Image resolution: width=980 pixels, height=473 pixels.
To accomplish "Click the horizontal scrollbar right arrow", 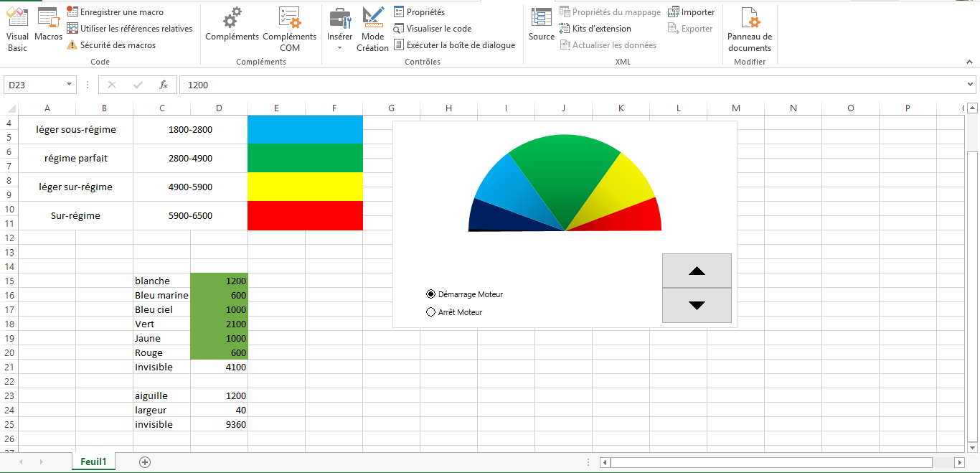I will (958, 462).
